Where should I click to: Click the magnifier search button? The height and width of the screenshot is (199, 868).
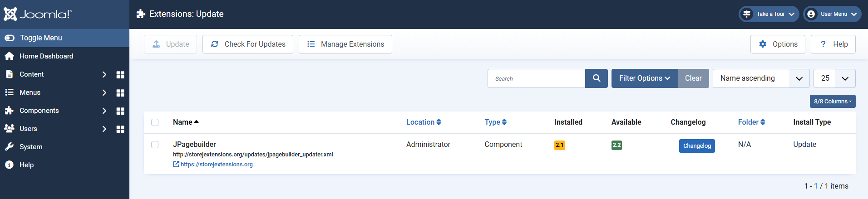tap(597, 78)
